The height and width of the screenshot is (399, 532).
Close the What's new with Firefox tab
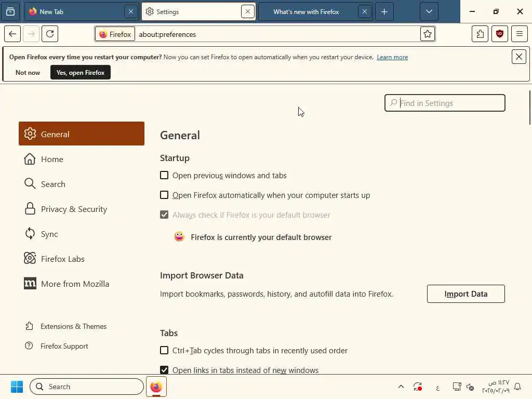tap(364, 11)
